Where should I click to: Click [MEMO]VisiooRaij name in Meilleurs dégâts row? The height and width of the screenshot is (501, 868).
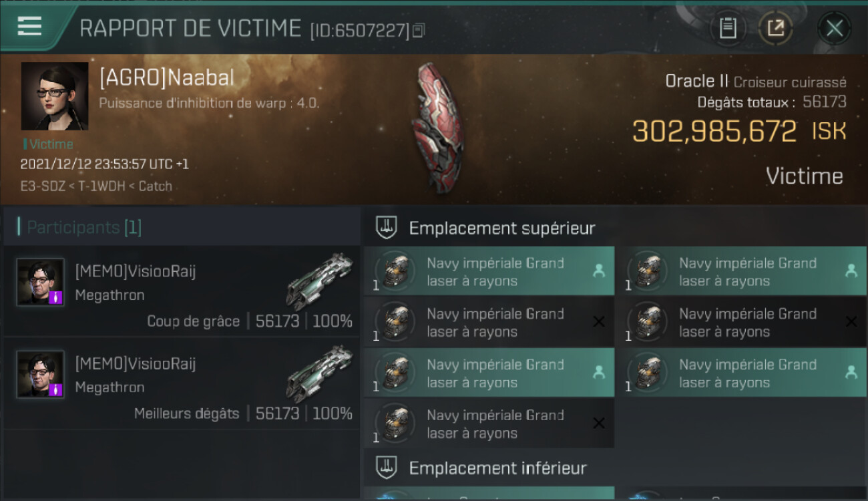[x=136, y=363]
